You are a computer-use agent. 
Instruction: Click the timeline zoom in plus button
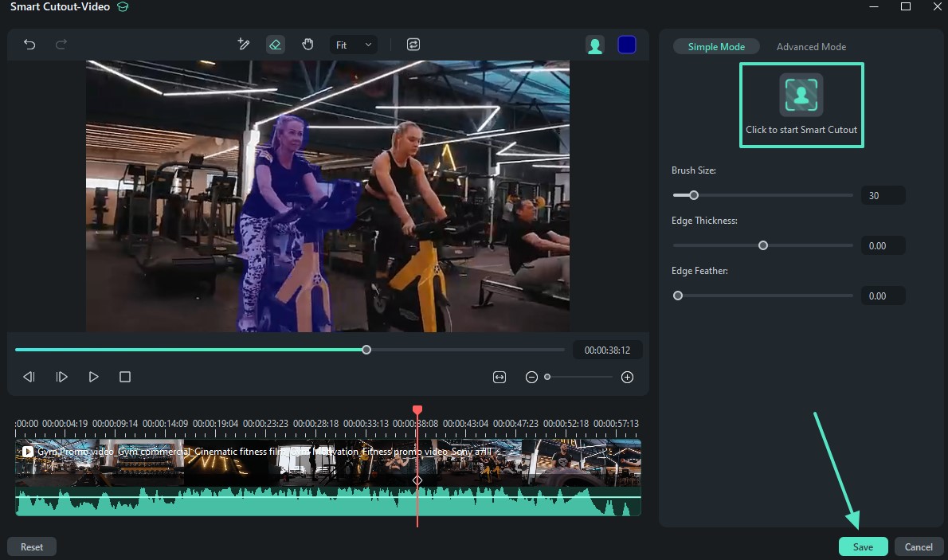coord(627,377)
